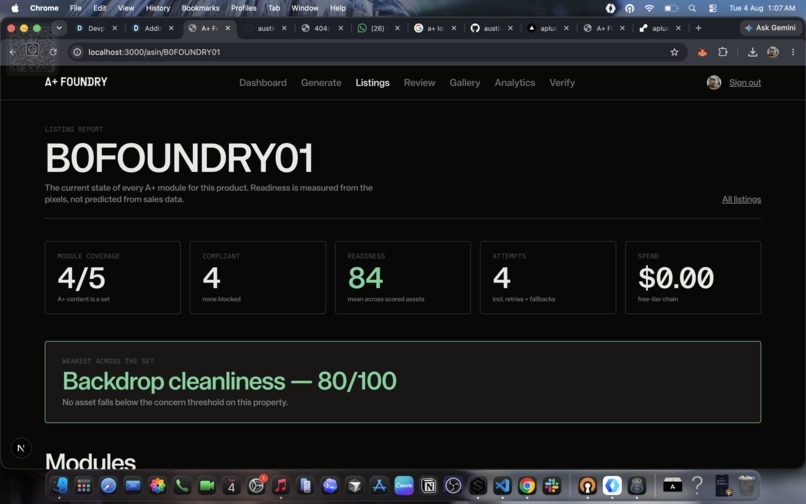Open Photos from the dock
Screen dimensions: 806x504
(x=158, y=485)
